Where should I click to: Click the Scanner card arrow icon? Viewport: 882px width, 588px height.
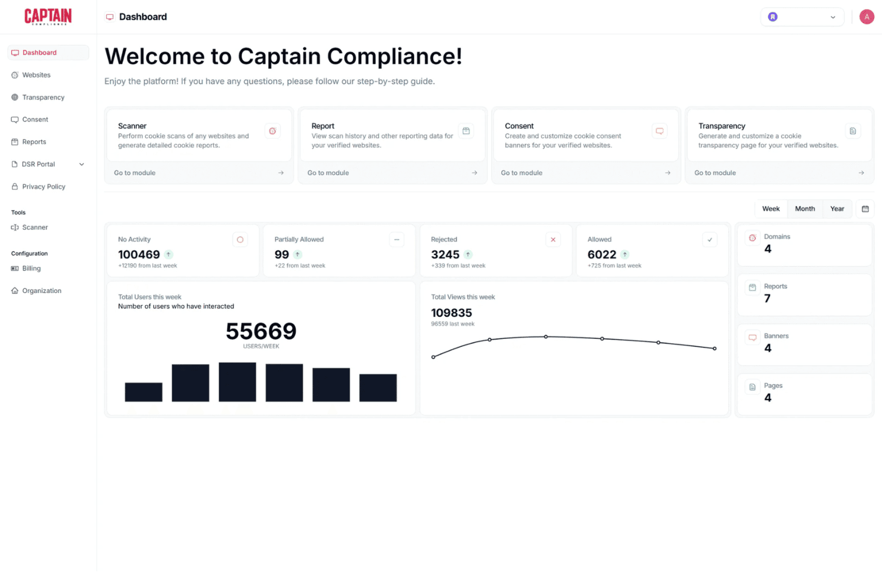[281, 173]
